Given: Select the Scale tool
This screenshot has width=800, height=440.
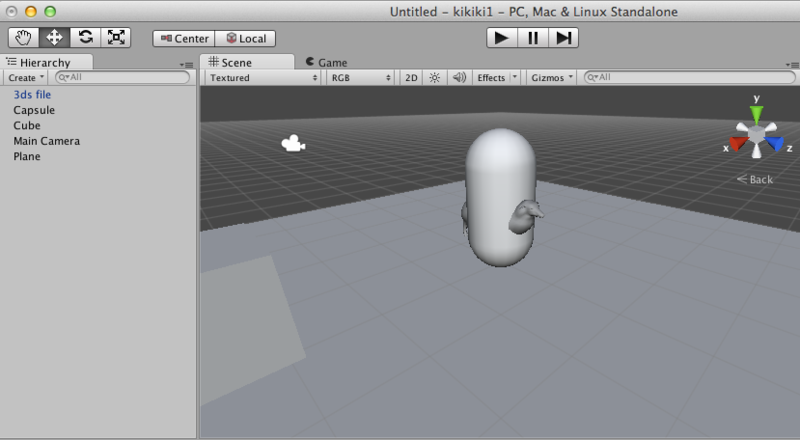Looking at the screenshot, I should coord(116,38).
